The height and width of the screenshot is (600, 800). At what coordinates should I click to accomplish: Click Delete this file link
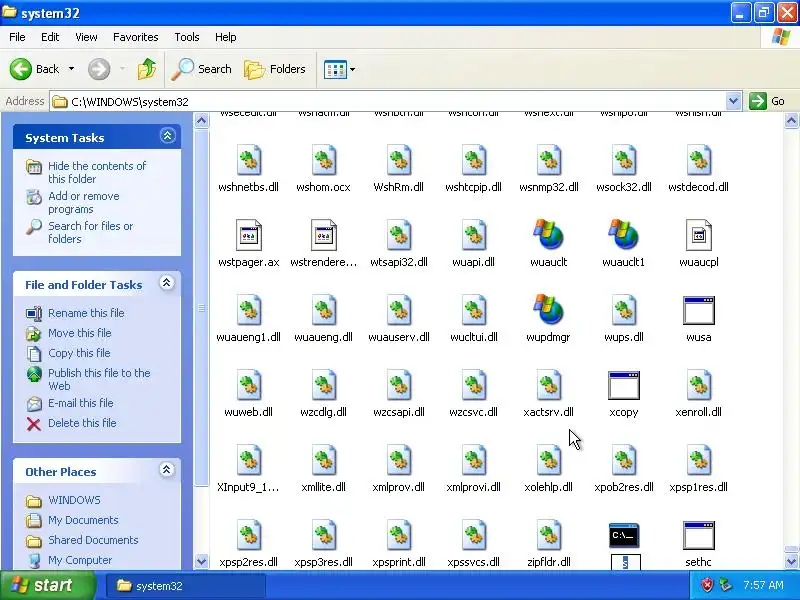coord(82,423)
